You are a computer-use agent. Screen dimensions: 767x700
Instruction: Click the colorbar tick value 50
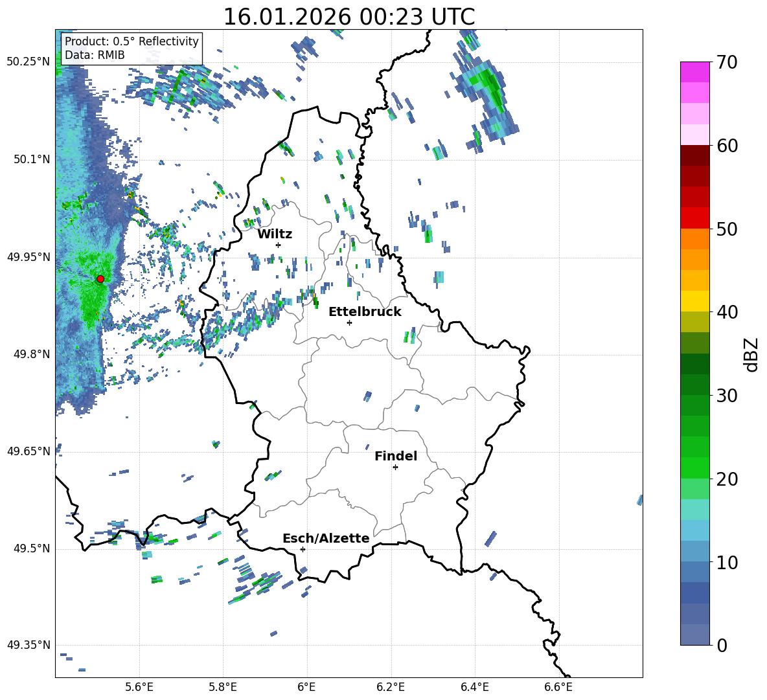pos(727,229)
